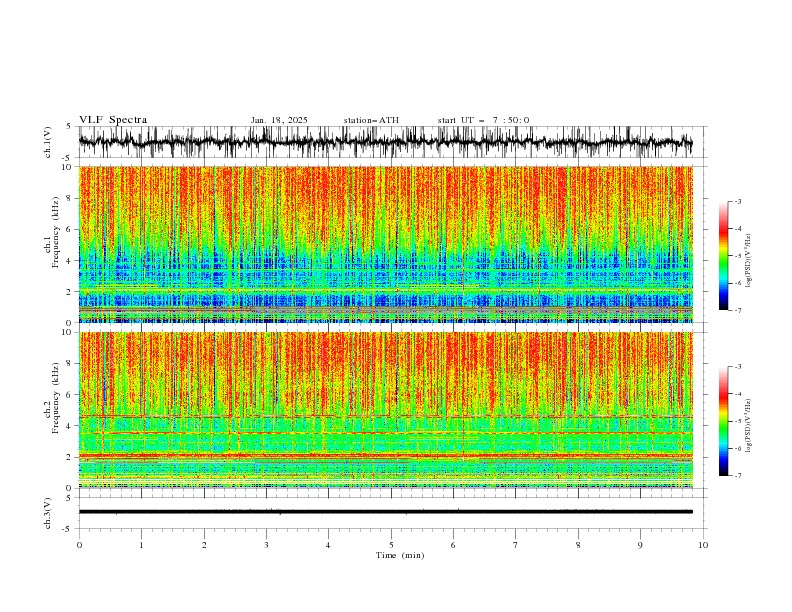Click the "-3" tick on ch.2 color bar
The image size is (792, 612).
click(x=737, y=367)
